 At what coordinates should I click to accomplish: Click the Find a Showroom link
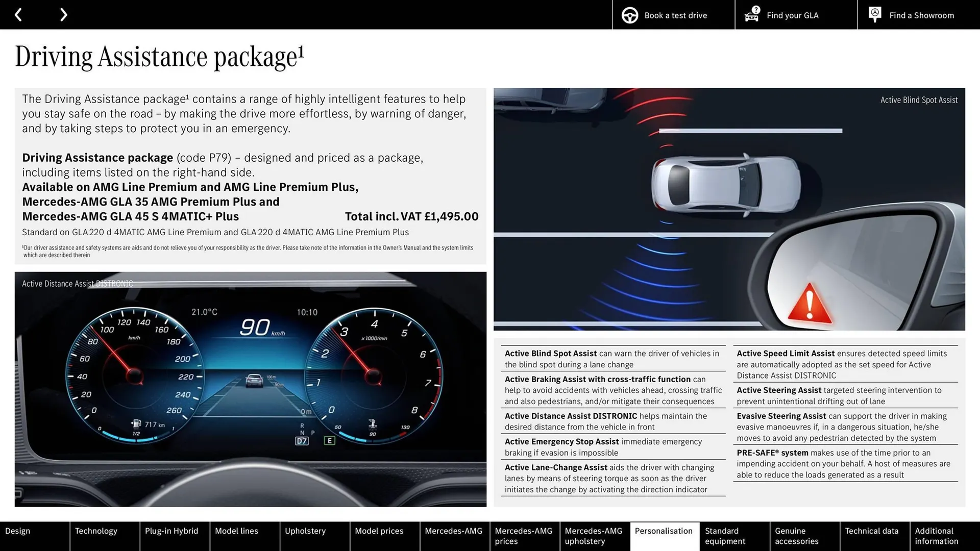coord(921,15)
